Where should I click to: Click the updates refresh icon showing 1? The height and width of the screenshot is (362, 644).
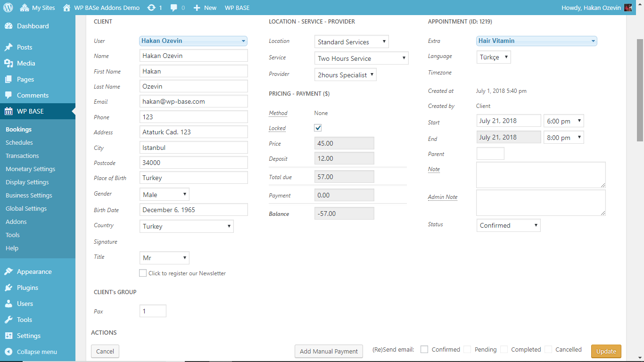151,7
